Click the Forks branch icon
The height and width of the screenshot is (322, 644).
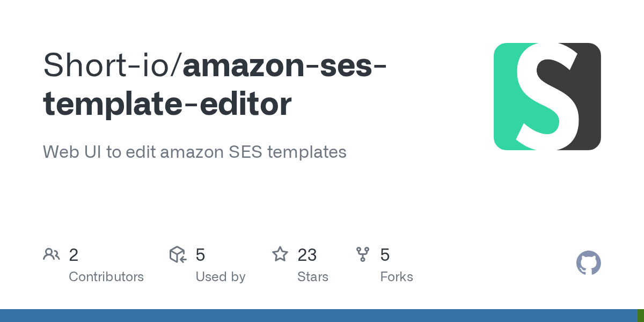pyautogui.click(x=363, y=254)
